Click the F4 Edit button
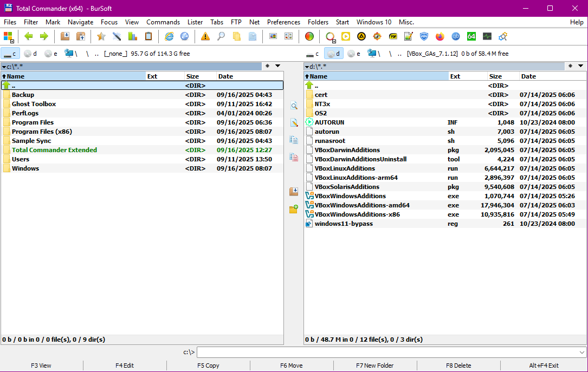 (x=125, y=366)
